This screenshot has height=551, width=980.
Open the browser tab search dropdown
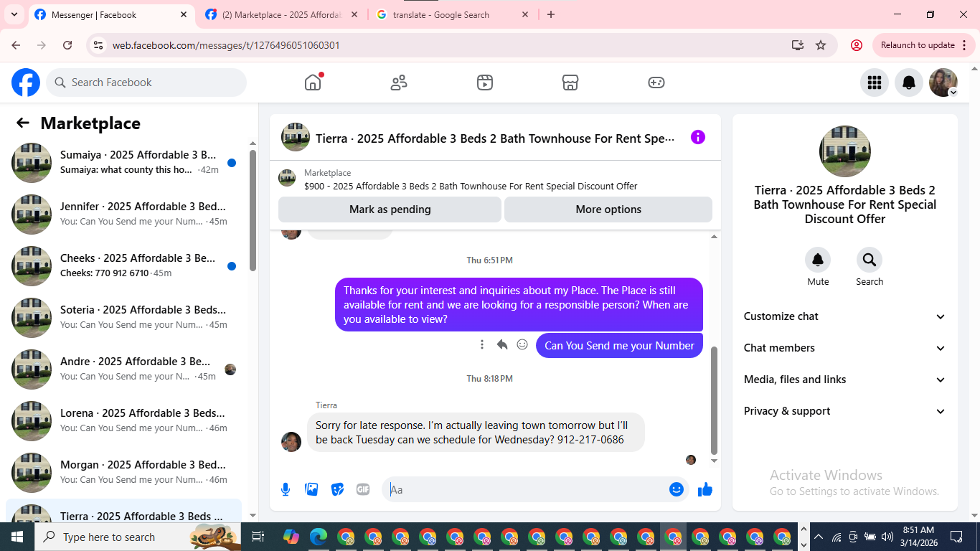click(x=14, y=14)
